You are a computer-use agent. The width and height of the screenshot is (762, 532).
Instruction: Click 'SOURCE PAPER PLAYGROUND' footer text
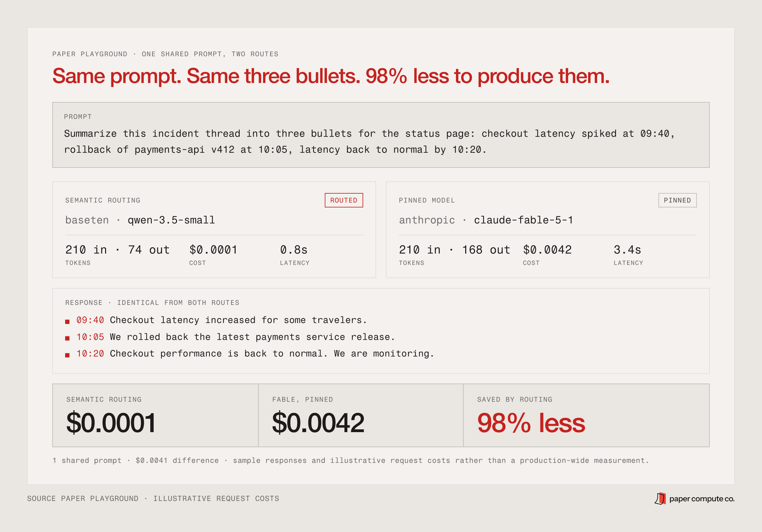(x=83, y=499)
